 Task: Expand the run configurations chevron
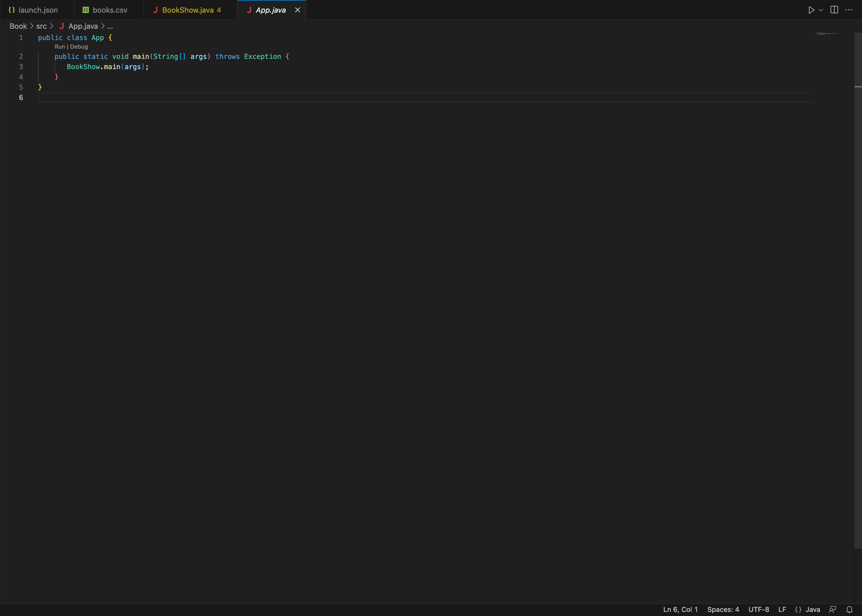coord(820,10)
